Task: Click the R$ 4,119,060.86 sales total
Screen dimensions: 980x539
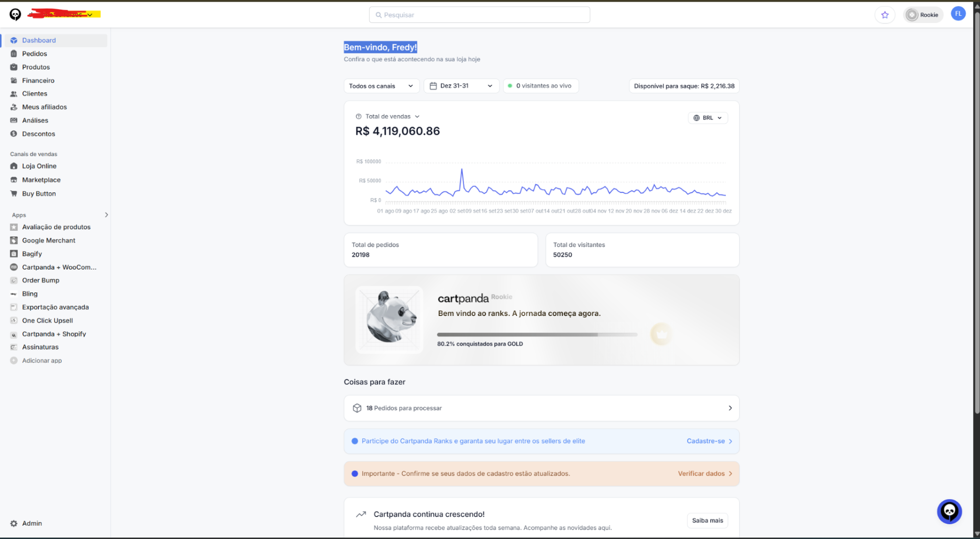Action: (397, 131)
